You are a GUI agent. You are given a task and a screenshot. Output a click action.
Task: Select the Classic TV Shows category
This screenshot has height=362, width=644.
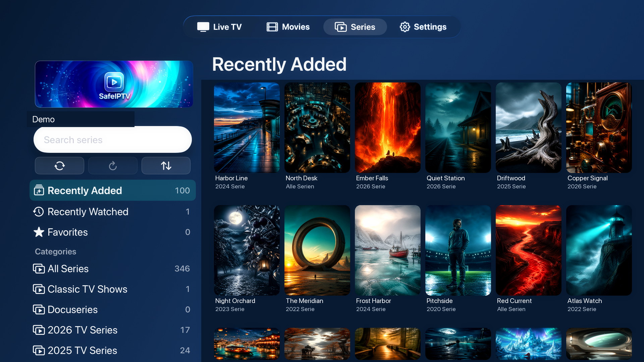(113, 289)
